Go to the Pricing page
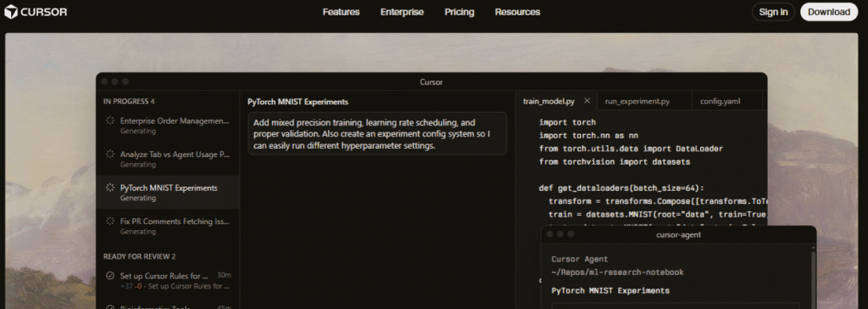Image resolution: width=868 pixels, height=309 pixels. click(x=459, y=12)
